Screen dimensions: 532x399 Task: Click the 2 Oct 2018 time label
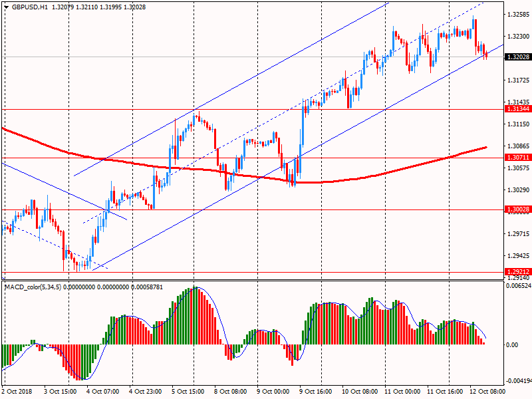pyautogui.click(x=17, y=392)
